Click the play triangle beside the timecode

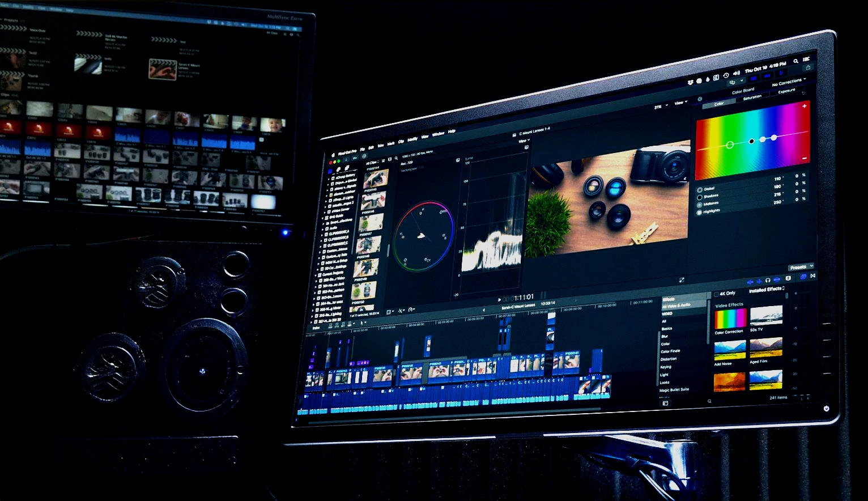click(x=499, y=299)
